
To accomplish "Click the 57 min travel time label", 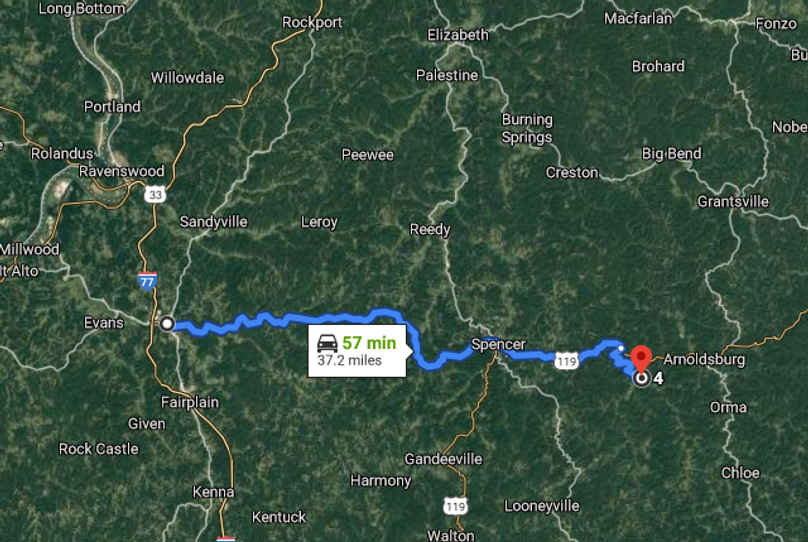I will [369, 343].
